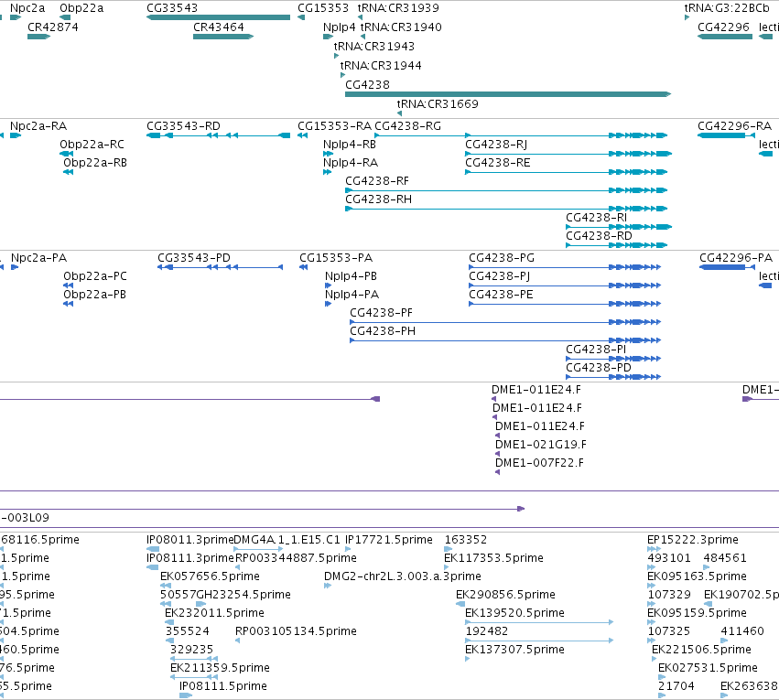Click the tRNA:G3:22BCb label
This screenshot has height=700, width=779.
pyautogui.click(x=726, y=8)
